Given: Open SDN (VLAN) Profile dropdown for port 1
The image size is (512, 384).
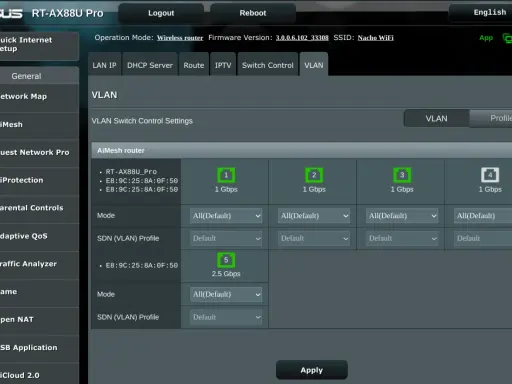Looking at the screenshot, I should point(226,238).
